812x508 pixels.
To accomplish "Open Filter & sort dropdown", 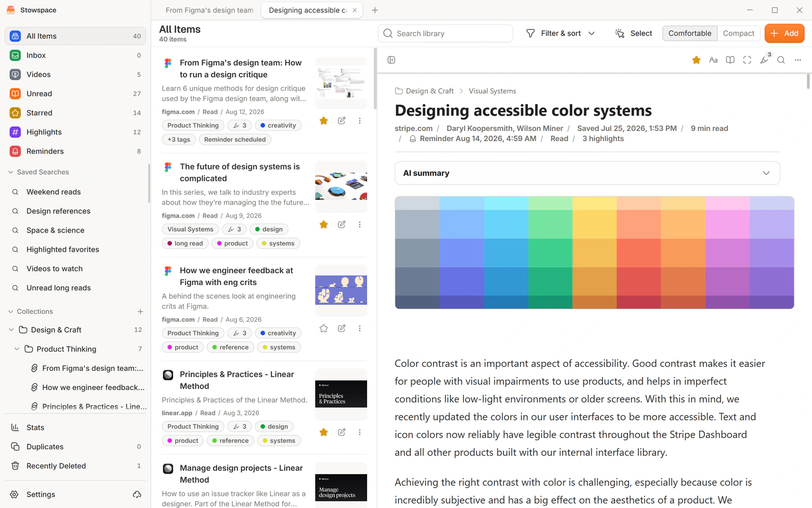I will 561,33.
